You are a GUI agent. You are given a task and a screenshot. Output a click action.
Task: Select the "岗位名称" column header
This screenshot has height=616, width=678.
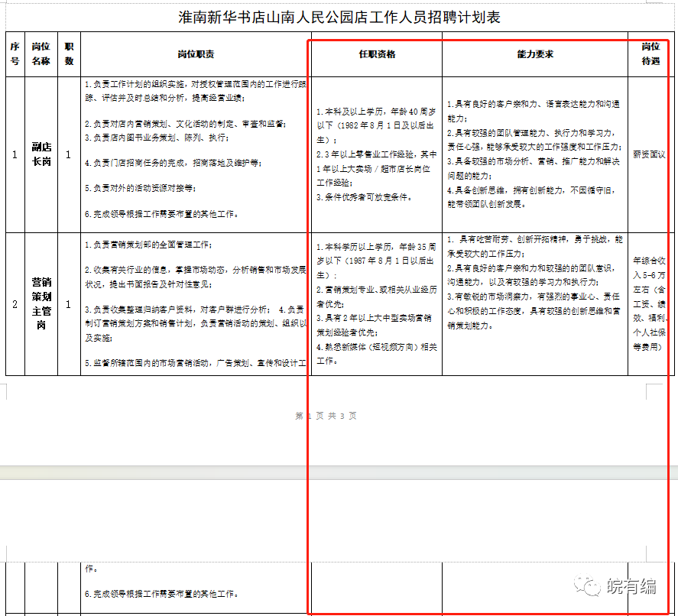coord(41,54)
